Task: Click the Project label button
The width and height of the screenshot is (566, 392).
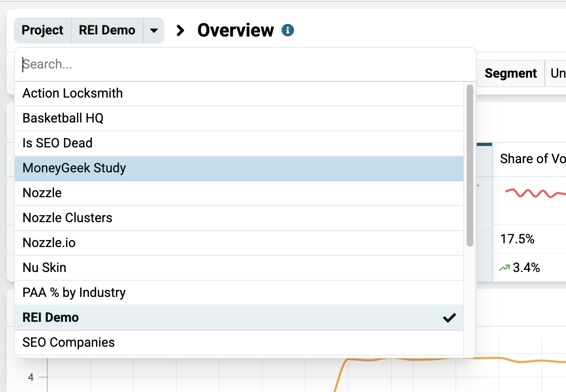Action: click(x=42, y=30)
